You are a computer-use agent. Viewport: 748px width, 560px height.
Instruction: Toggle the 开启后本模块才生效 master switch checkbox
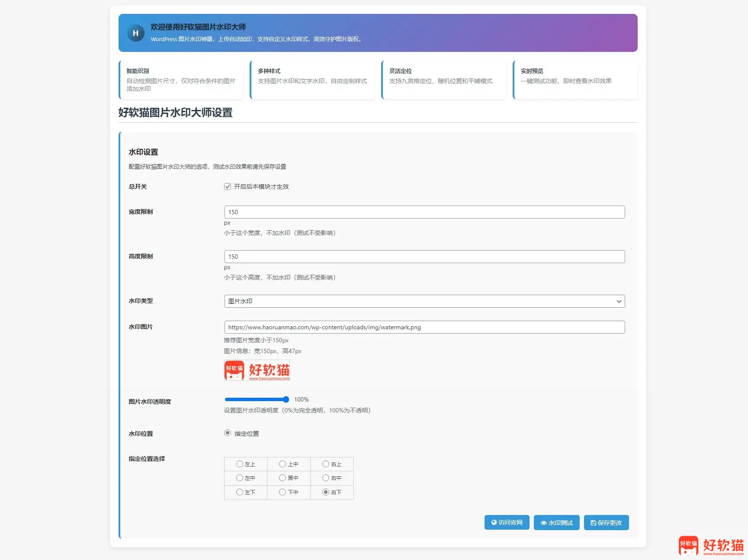228,187
